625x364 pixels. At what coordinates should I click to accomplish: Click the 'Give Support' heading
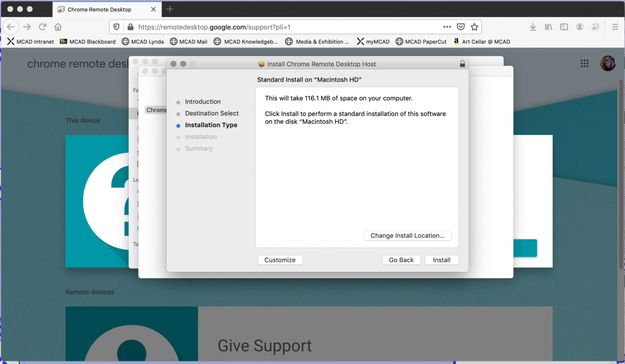tap(265, 346)
